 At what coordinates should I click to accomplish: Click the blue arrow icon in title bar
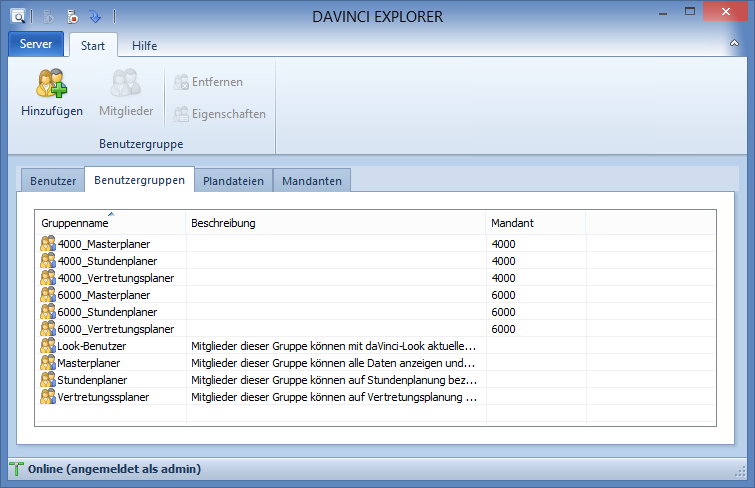[95, 16]
